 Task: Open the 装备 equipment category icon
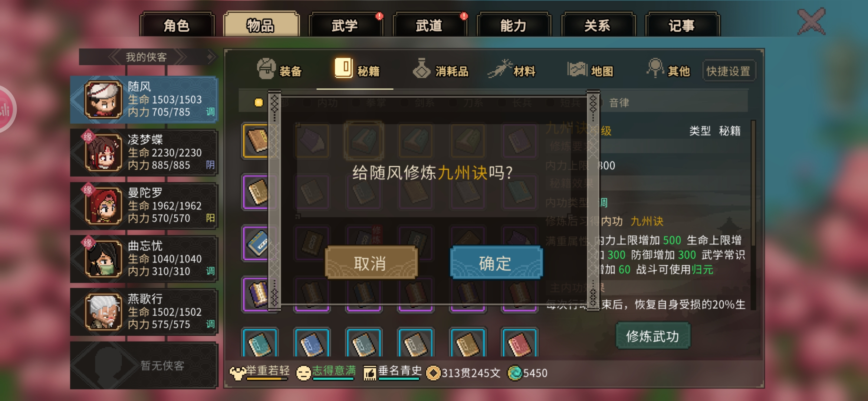266,69
